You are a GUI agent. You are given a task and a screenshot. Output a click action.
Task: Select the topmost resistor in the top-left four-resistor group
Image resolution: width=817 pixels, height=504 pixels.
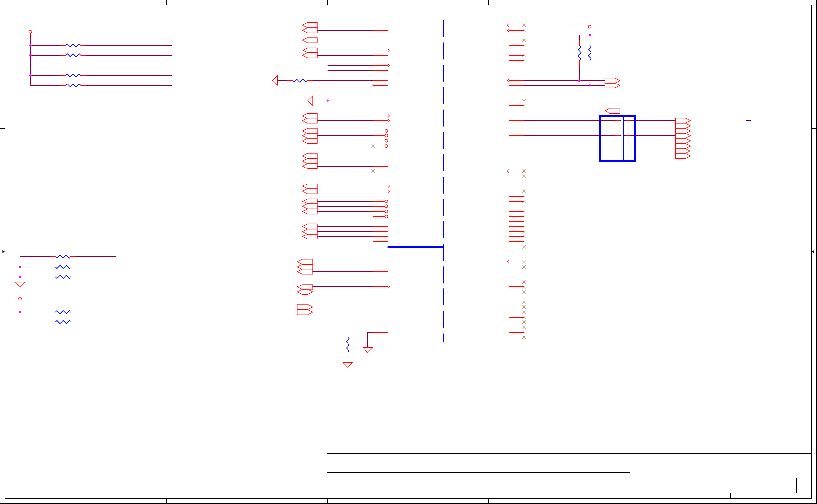click(x=73, y=45)
